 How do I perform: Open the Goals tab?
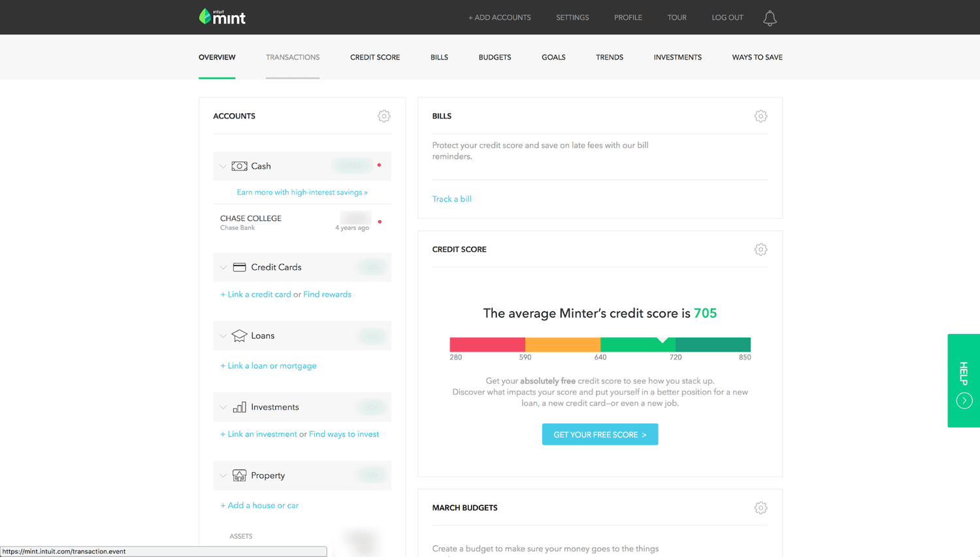[553, 57]
